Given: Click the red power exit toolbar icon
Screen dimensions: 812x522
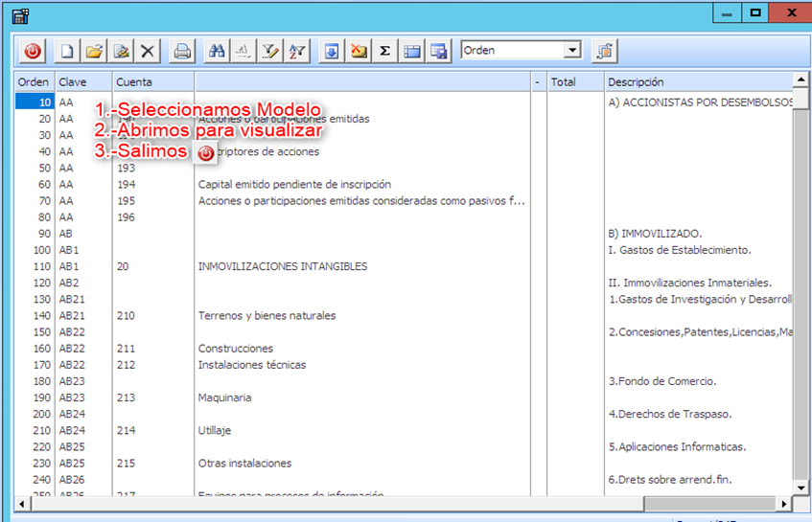Looking at the screenshot, I should (x=33, y=51).
